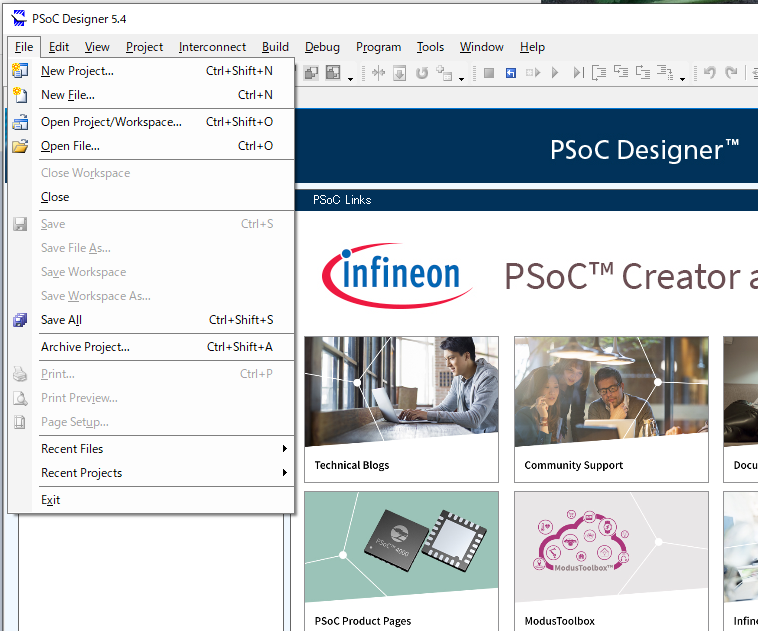Click the first overlapping-squares toolbar icon
Screen dimensions: 758x631
311,73
